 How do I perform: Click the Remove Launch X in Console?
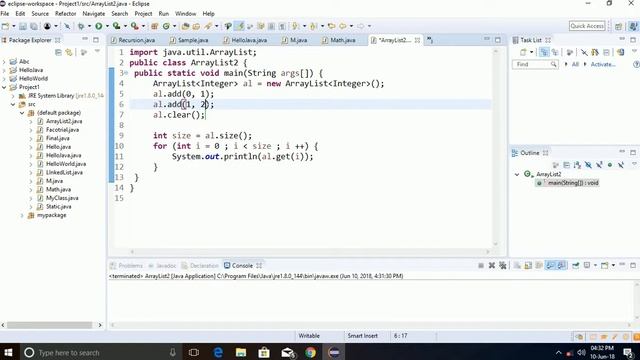[492, 265]
